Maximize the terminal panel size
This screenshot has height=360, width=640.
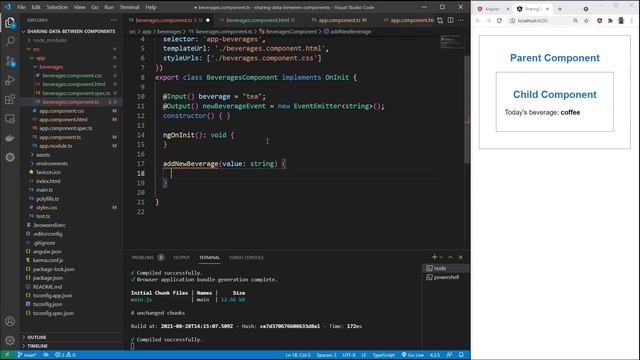tap(451, 257)
